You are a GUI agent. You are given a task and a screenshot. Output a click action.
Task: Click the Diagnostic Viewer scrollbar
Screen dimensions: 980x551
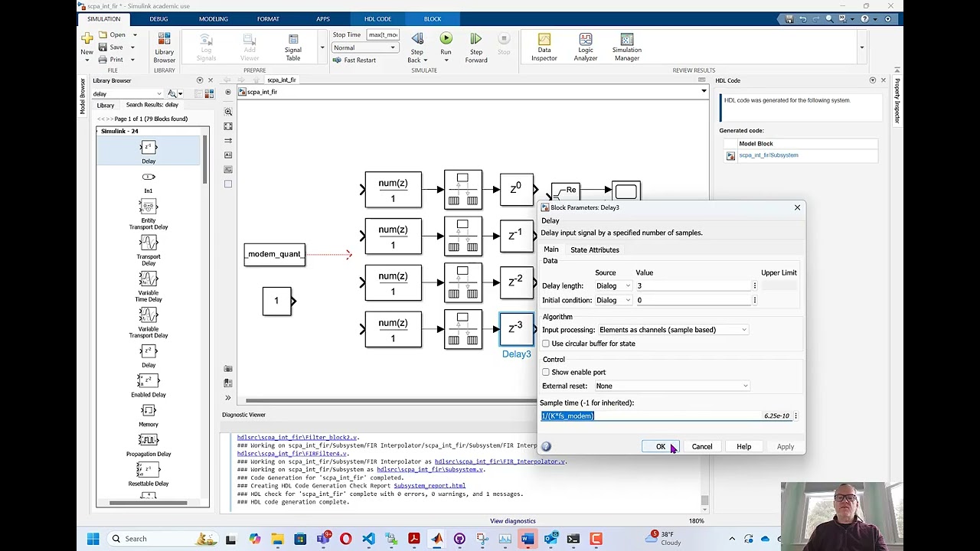[x=704, y=500]
